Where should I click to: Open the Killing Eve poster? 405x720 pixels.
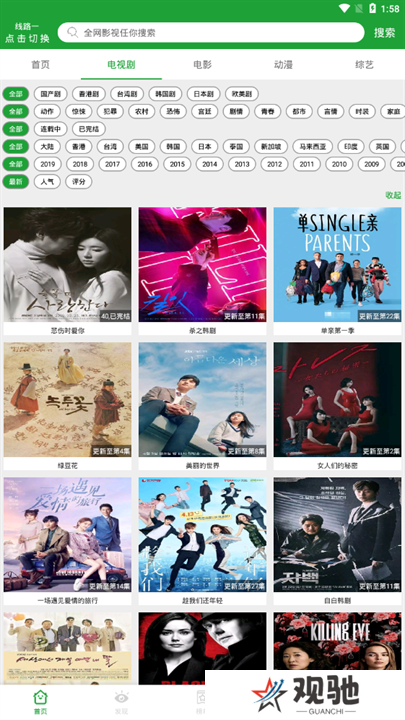click(x=338, y=641)
